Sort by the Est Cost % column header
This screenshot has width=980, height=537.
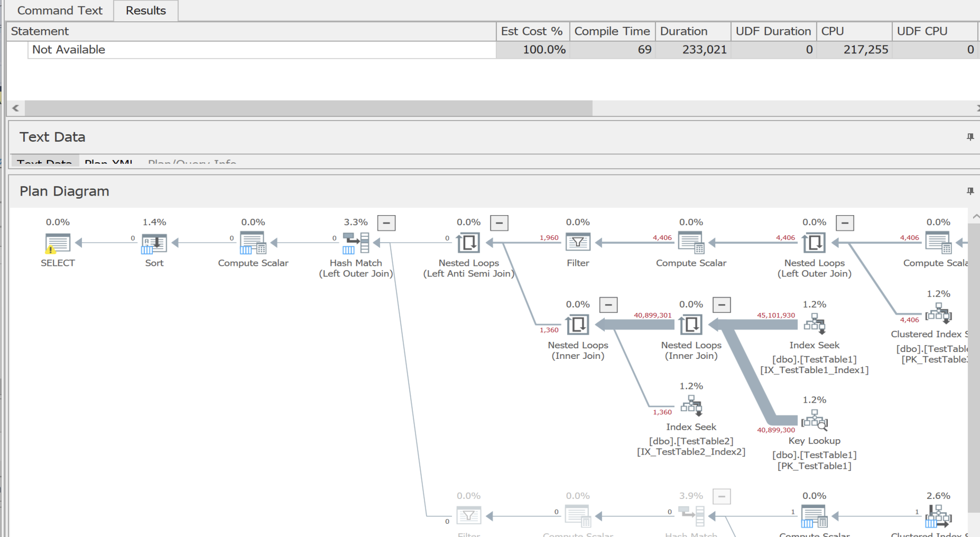point(533,31)
